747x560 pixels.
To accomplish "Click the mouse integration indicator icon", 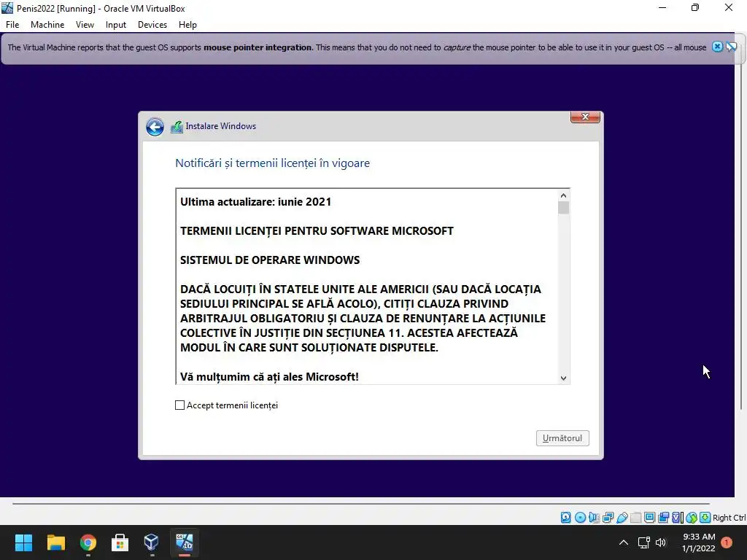I will [692, 518].
